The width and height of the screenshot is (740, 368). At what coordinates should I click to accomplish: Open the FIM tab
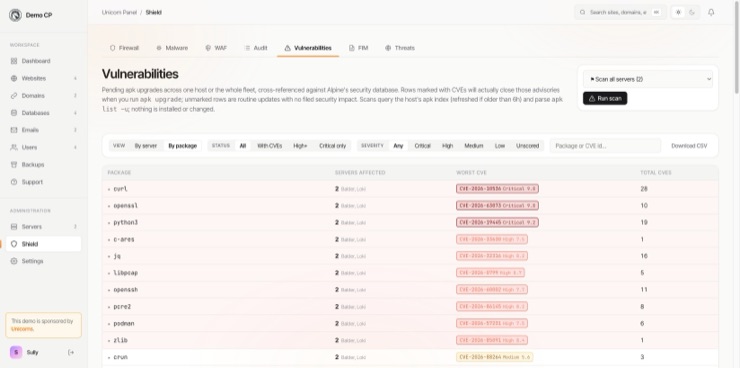358,48
